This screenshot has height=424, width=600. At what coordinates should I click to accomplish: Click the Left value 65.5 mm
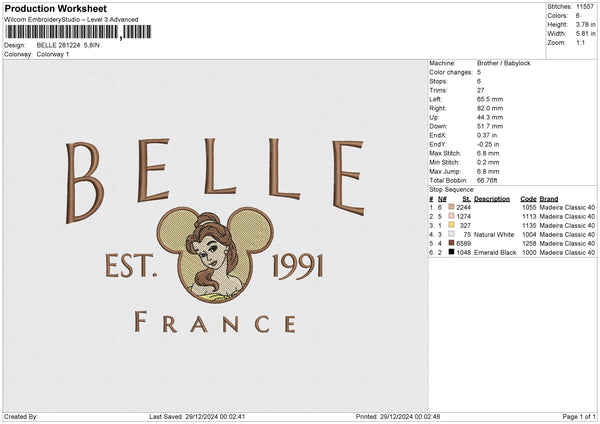coord(490,99)
